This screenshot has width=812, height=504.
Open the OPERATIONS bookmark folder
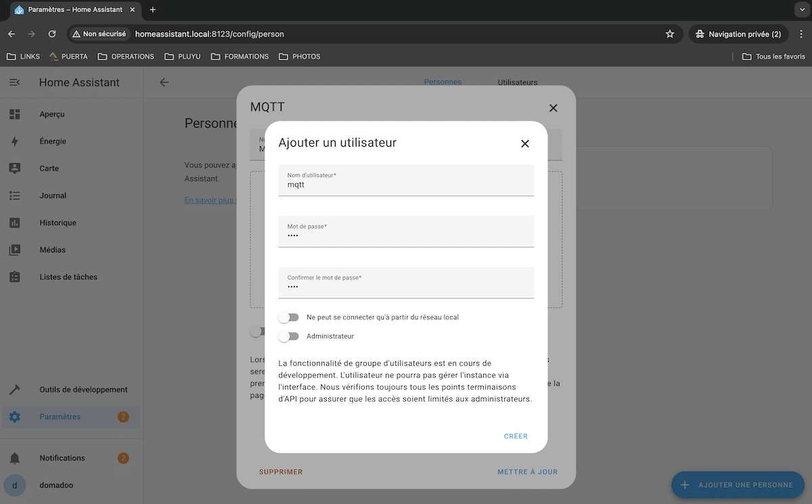[126, 56]
